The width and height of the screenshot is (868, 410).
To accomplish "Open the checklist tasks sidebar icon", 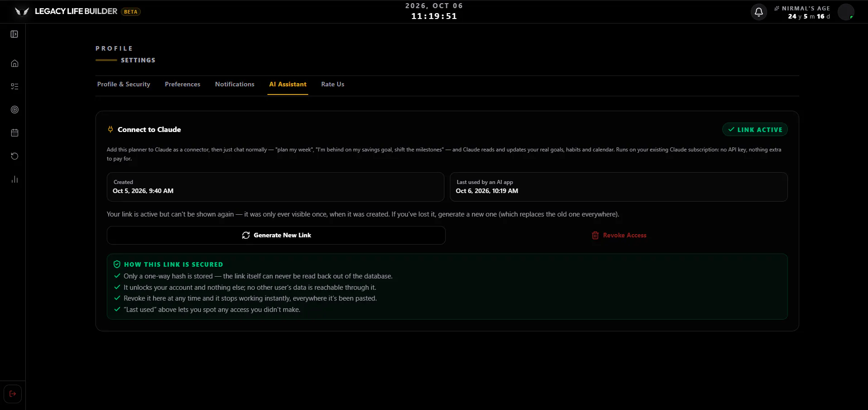I will point(14,86).
